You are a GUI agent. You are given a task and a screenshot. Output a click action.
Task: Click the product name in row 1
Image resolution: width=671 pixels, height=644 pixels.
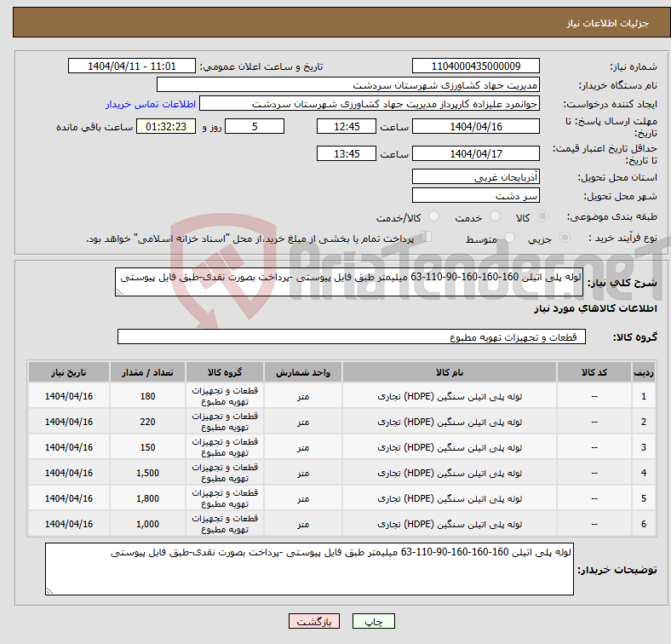pyautogui.click(x=450, y=396)
